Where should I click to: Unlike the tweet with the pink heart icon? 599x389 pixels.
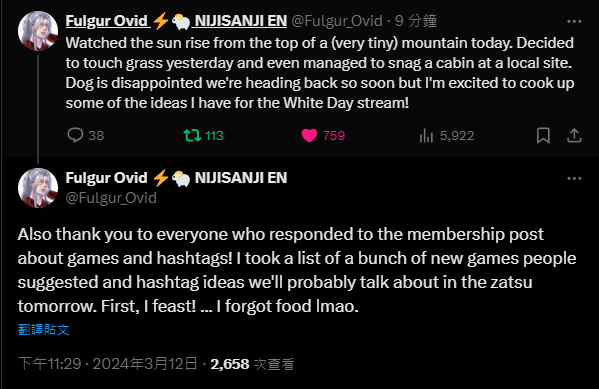(x=309, y=135)
